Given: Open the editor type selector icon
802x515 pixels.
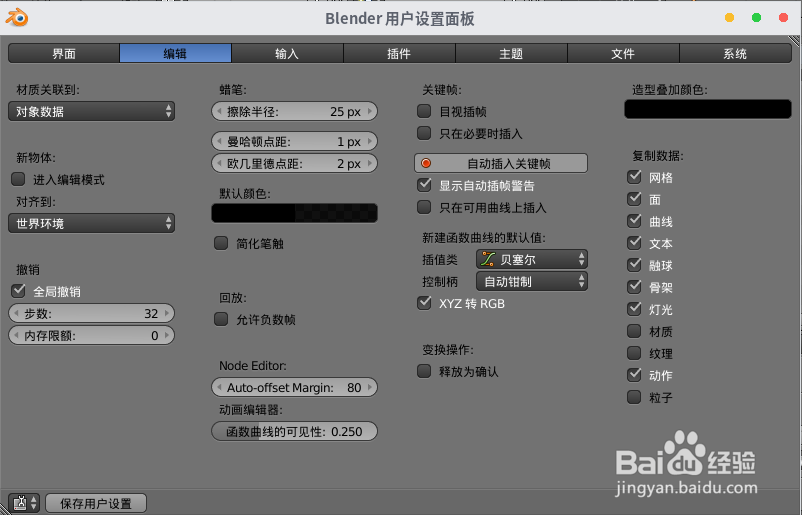Looking at the screenshot, I should click(24, 503).
